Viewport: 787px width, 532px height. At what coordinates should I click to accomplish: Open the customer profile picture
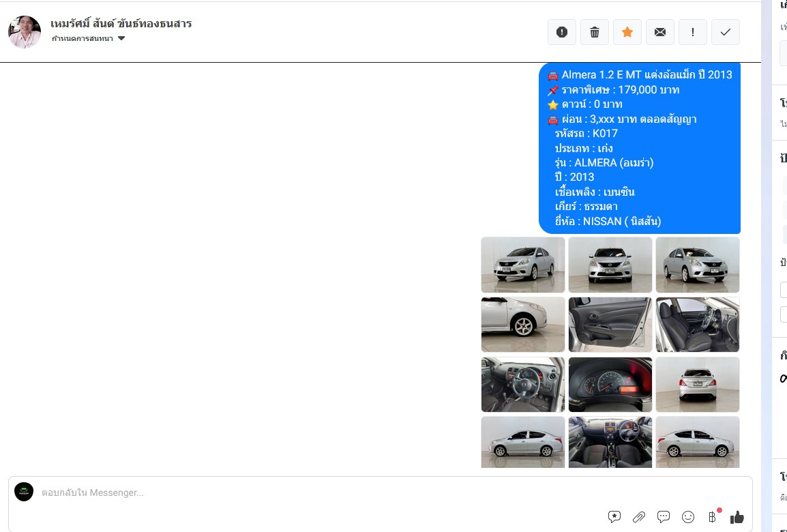25,31
